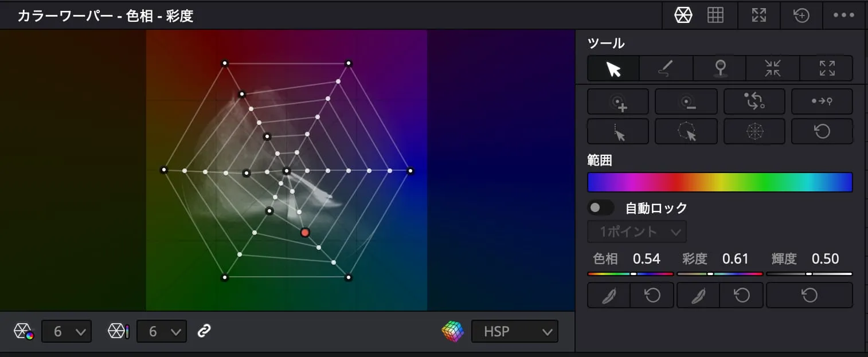
Task: Toggle the 自動ロック switch
Action: (x=601, y=207)
